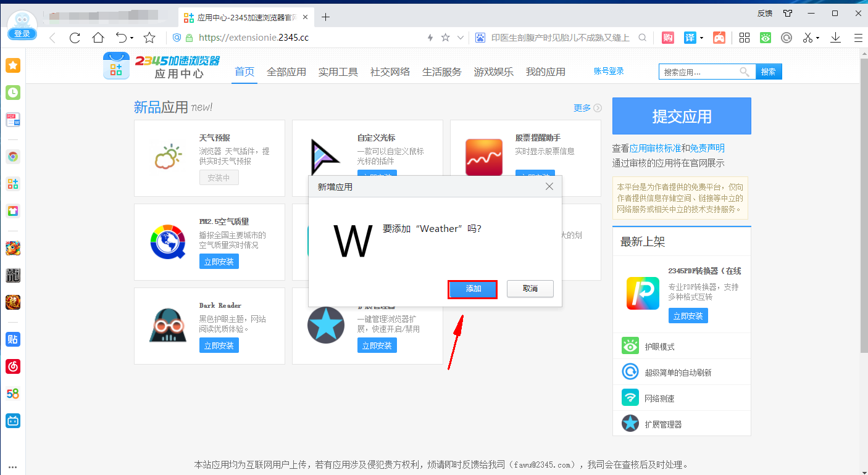The height and width of the screenshot is (475, 868).
Task: Select the 社交网络 navigation tab
Action: pos(390,72)
